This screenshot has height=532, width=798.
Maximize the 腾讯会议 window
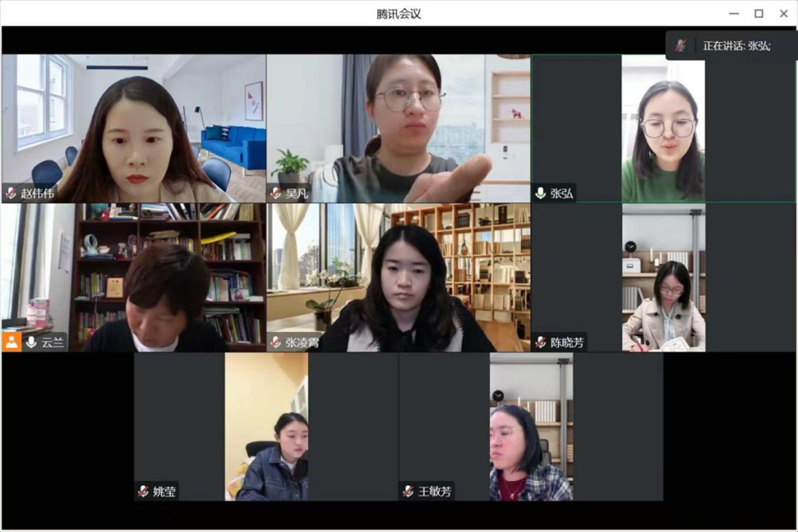click(x=759, y=14)
